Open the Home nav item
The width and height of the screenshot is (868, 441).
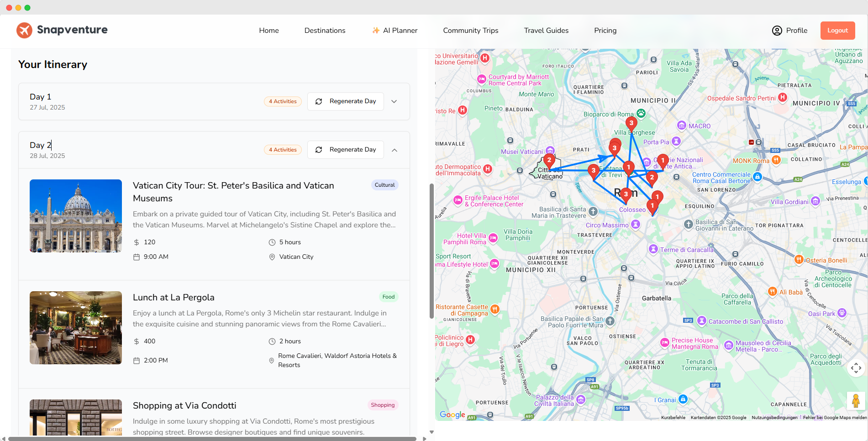pyautogui.click(x=269, y=31)
